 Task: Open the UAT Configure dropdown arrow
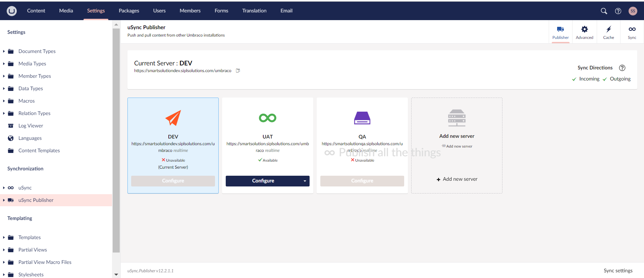click(305, 181)
